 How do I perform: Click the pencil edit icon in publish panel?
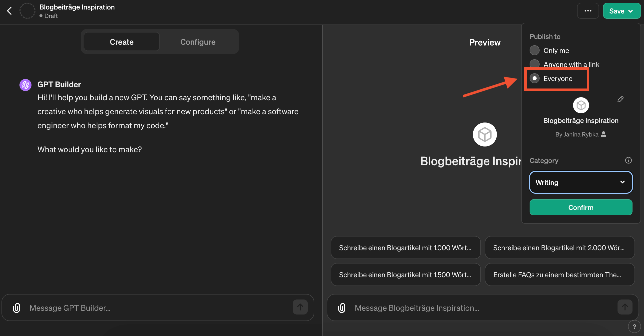[620, 99]
